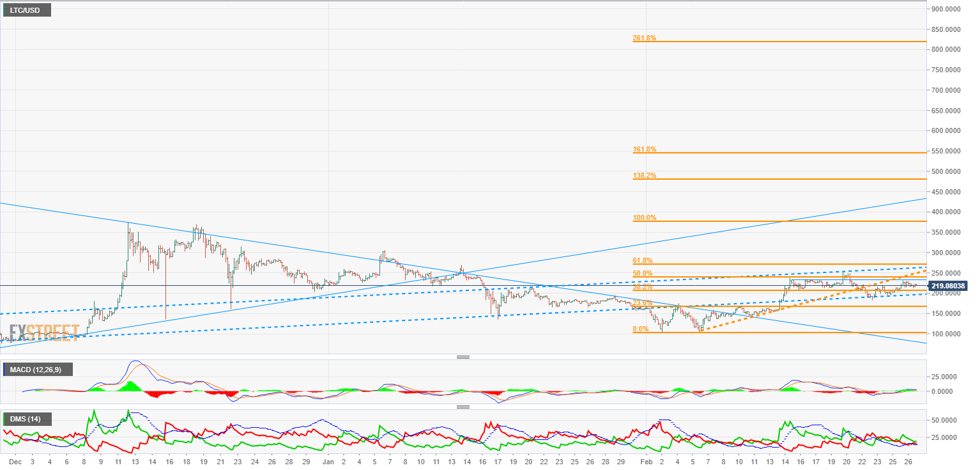Select the 161.8% Fibonacci level label
The image size is (980, 470).
click(645, 149)
